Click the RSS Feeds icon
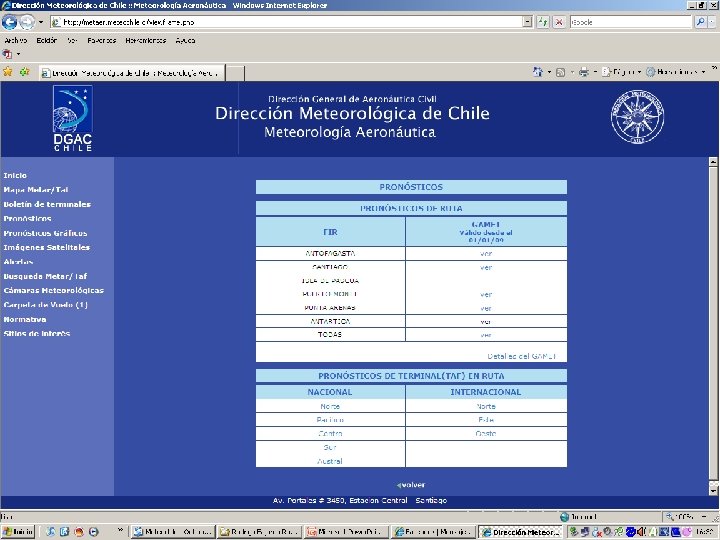 tap(560, 72)
